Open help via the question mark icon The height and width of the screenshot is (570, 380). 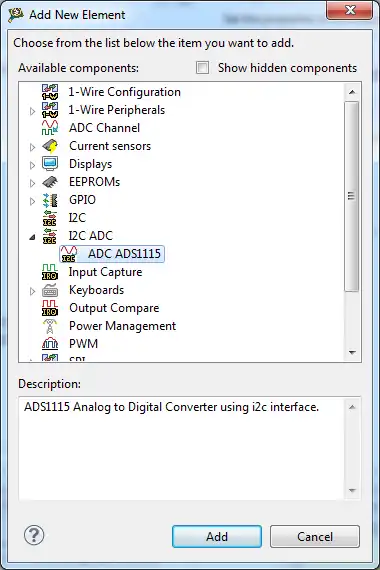[34, 535]
